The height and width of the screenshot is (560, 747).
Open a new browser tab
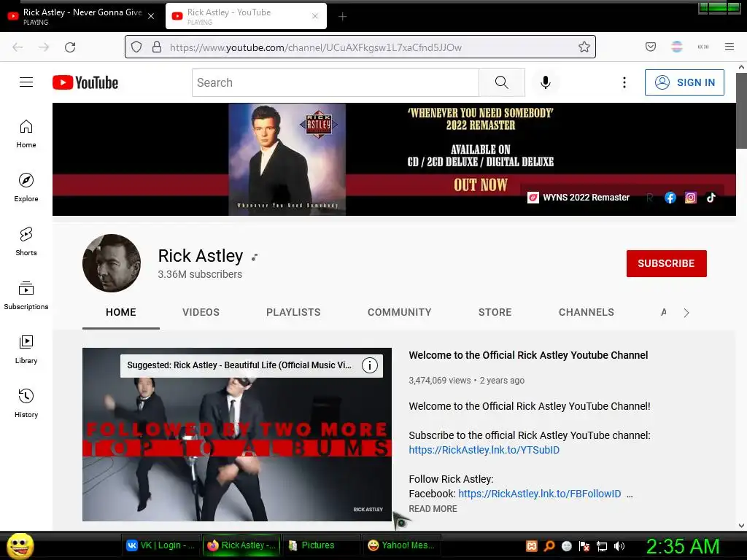tap(343, 17)
